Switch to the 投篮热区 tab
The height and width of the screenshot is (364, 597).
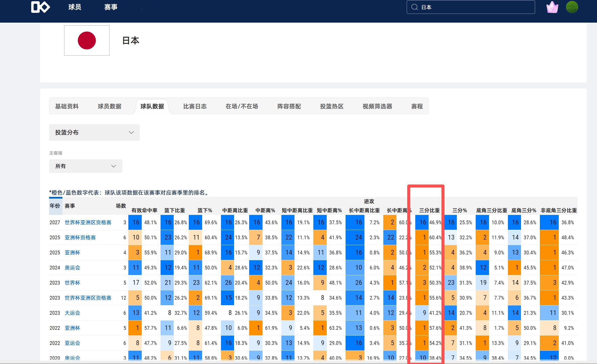pyautogui.click(x=331, y=106)
